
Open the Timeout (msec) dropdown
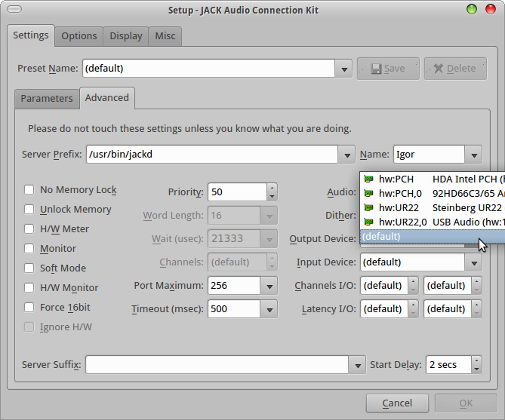(269, 309)
